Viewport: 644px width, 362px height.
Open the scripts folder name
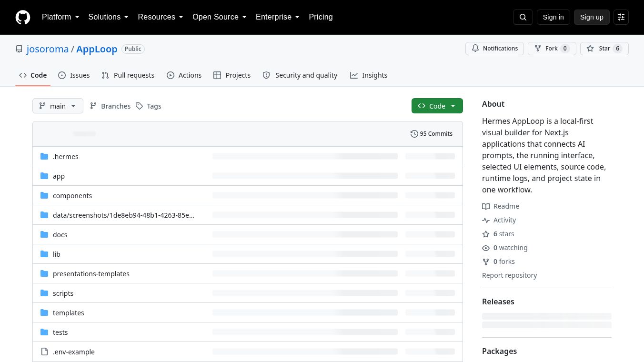[63, 293]
